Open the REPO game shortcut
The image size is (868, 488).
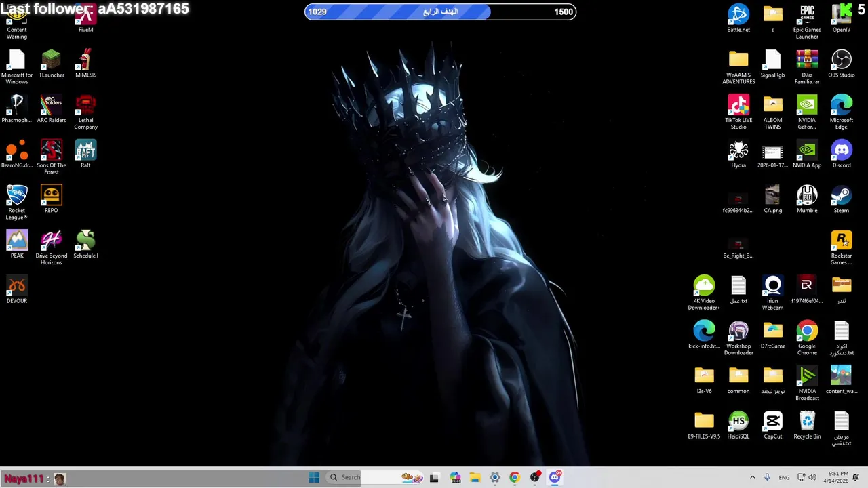coord(51,200)
